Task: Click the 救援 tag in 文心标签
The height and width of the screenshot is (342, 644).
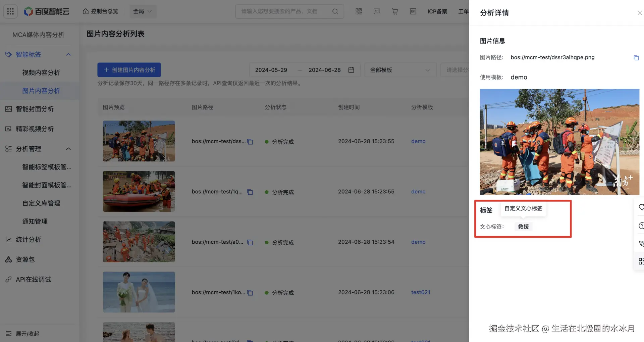Action: (523, 227)
